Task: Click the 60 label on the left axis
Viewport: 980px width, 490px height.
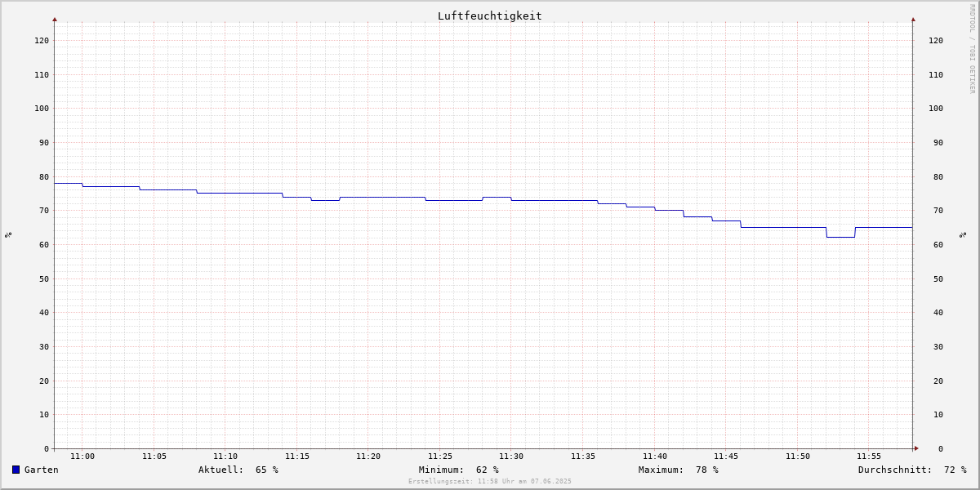Action: click(x=44, y=244)
